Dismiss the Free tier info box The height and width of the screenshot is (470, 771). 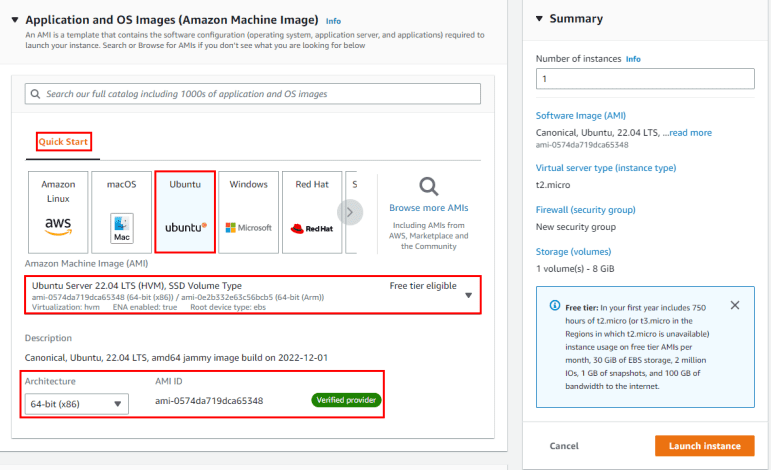pyautogui.click(x=735, y=305)
